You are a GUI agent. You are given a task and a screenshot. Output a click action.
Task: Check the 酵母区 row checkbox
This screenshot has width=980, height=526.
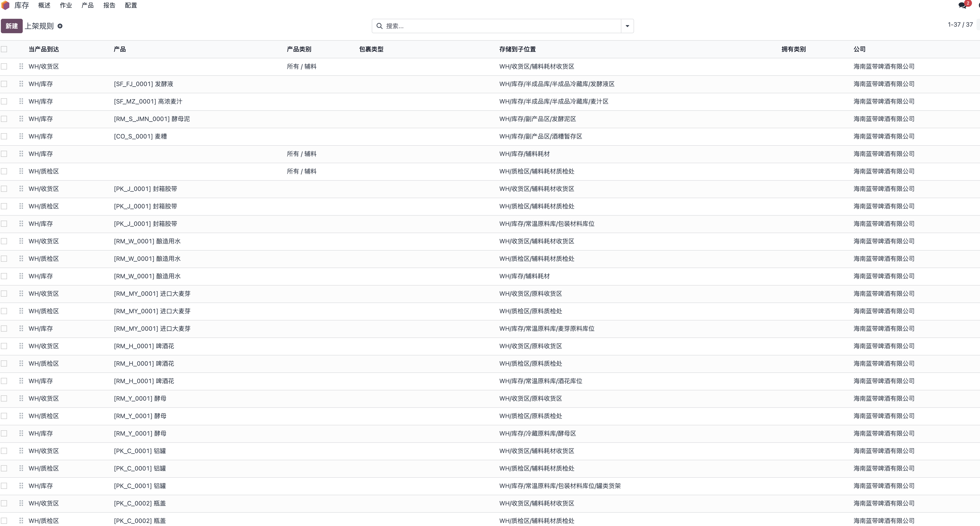click(x=4, y=434)
